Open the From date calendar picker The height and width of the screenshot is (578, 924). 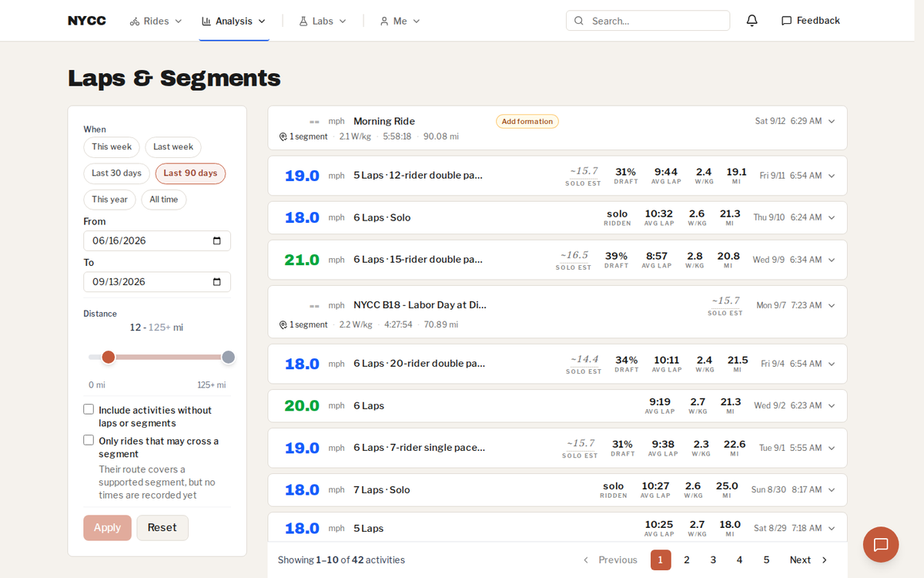217,240
